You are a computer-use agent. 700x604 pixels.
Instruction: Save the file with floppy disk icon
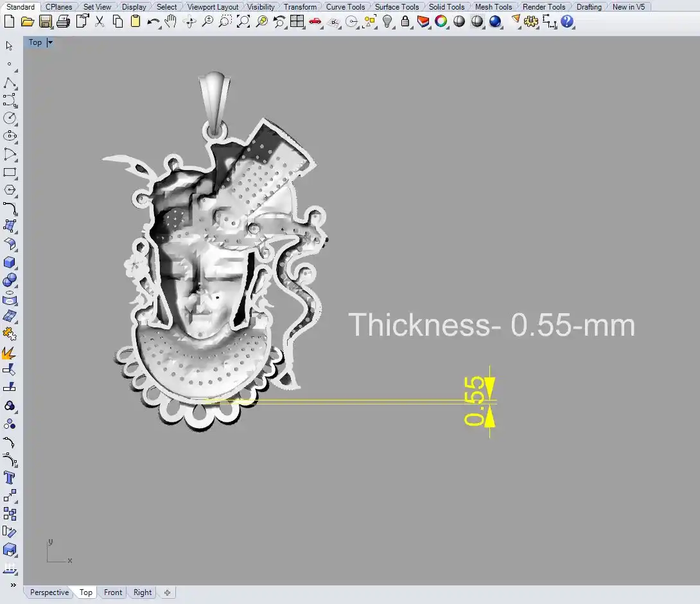coord(45,22)
